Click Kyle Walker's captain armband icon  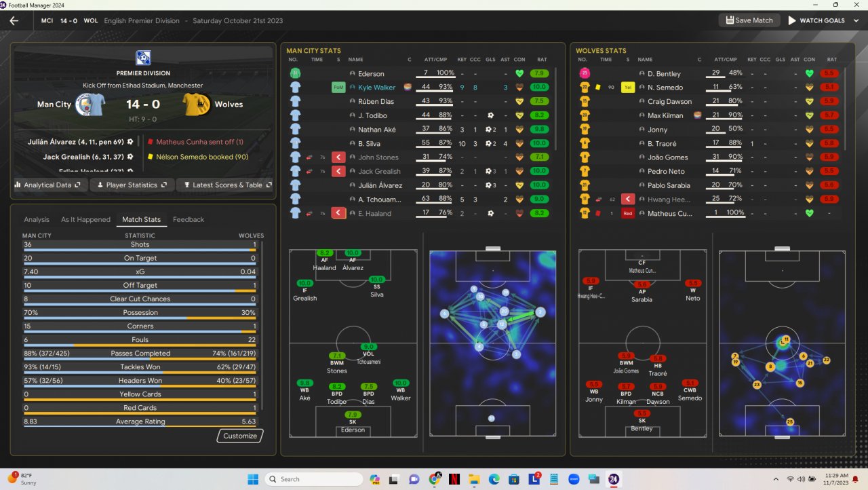click(408, 88)
